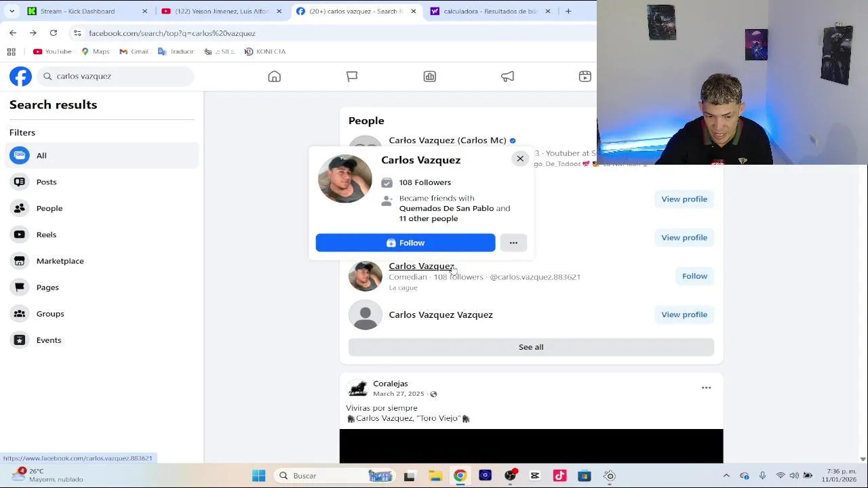Select the All filter in search results

102,156
